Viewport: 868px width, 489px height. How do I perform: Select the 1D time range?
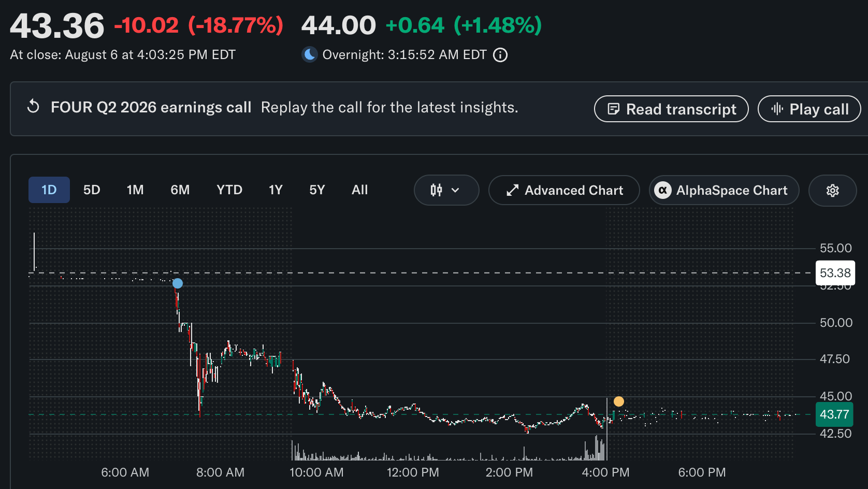pos(49,190)
